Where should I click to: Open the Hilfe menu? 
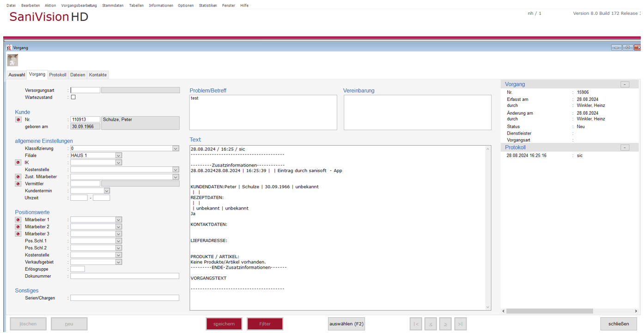(x=244, y=6)
